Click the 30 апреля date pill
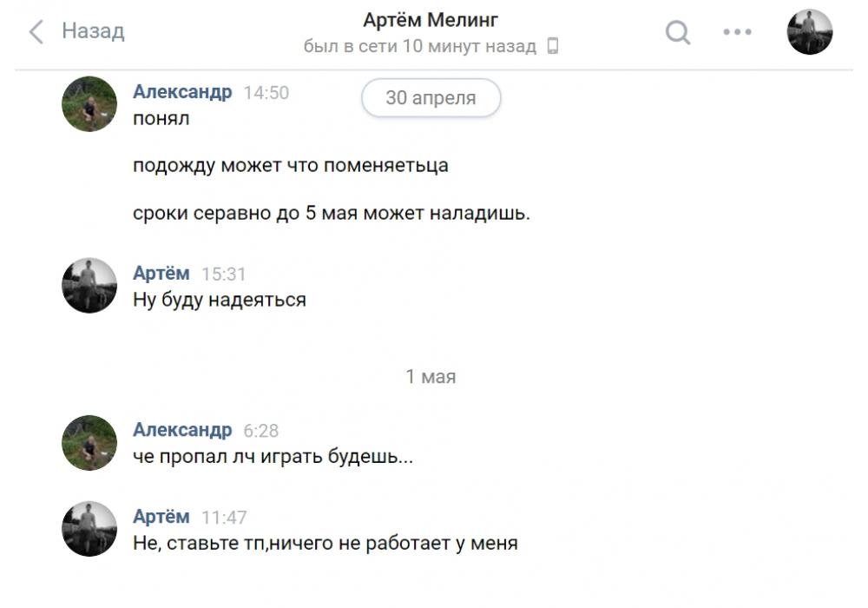This screenshot has height=608, width=868. coord(431,98)
